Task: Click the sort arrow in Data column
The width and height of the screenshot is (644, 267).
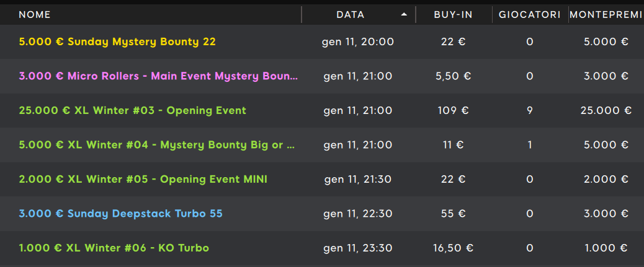Action: tap(405, 14)
